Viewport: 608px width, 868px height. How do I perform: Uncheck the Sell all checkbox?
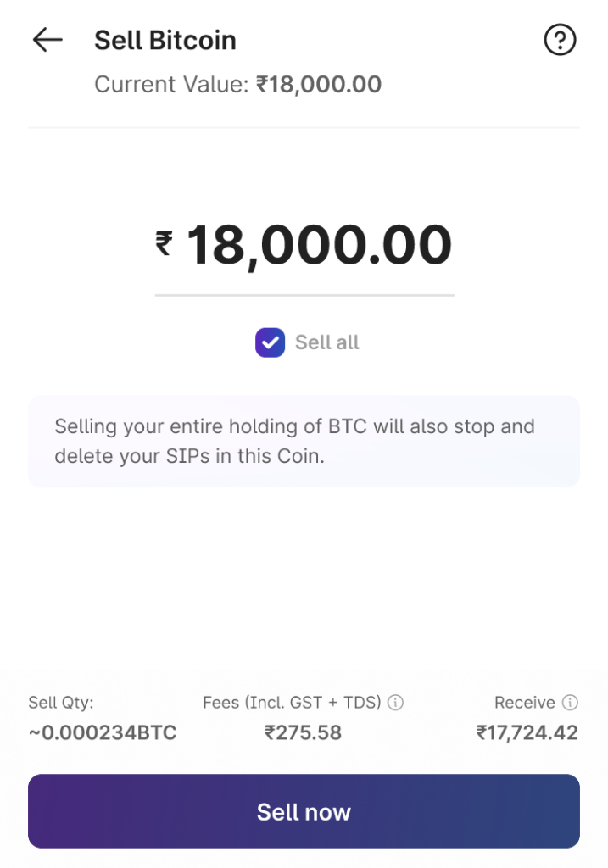[x=270, y=342]
